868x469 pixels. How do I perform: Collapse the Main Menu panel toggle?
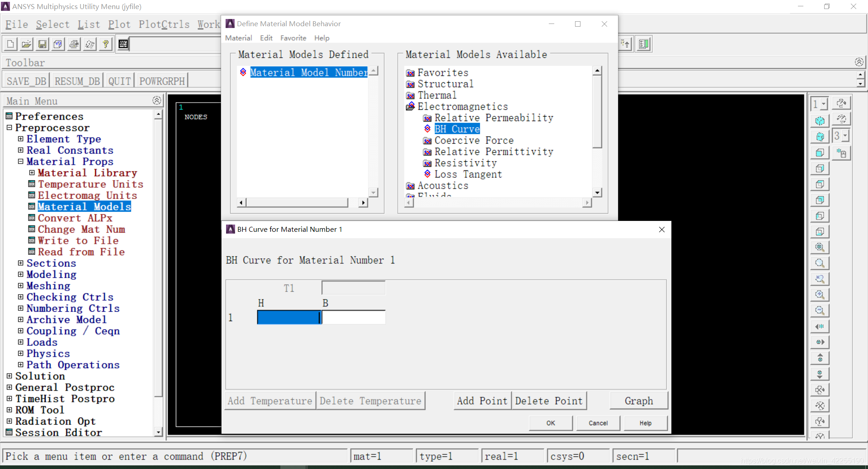coord(156,100)
